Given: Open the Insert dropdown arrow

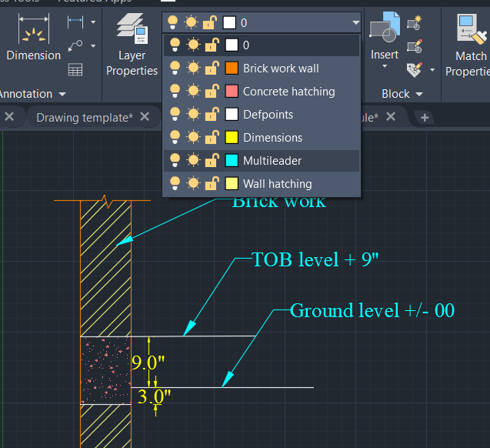Looking at the screenshot, I should coord(385,66).
